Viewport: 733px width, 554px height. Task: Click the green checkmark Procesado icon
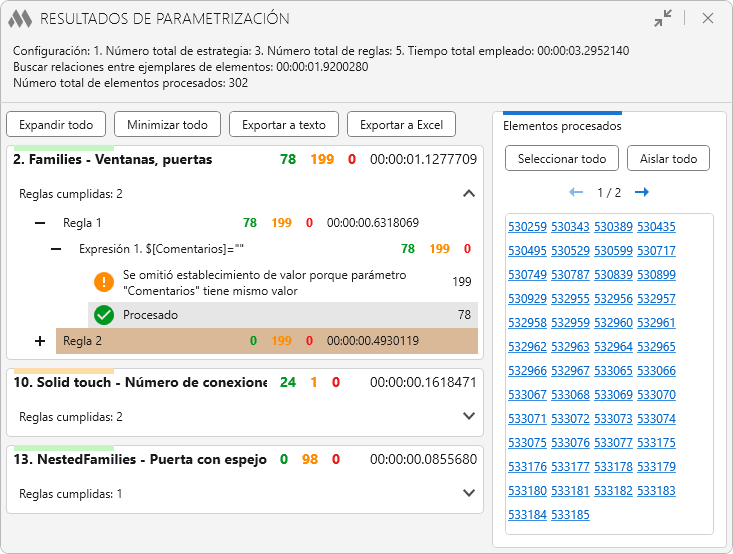click(104, 315)
